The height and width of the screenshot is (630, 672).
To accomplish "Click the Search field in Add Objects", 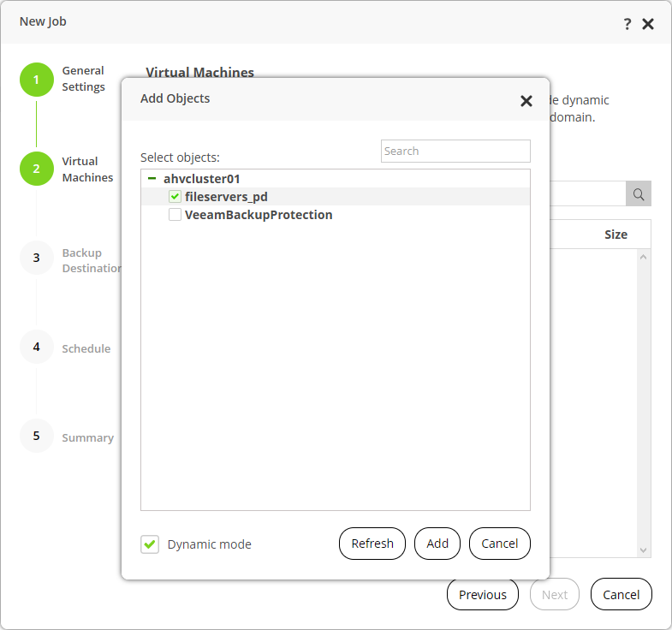I will coord(455,151).
